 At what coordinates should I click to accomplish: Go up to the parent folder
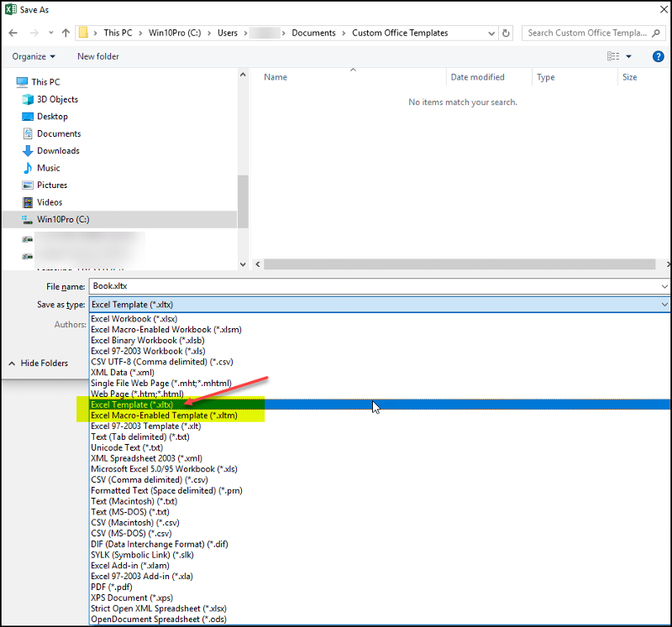65,33
